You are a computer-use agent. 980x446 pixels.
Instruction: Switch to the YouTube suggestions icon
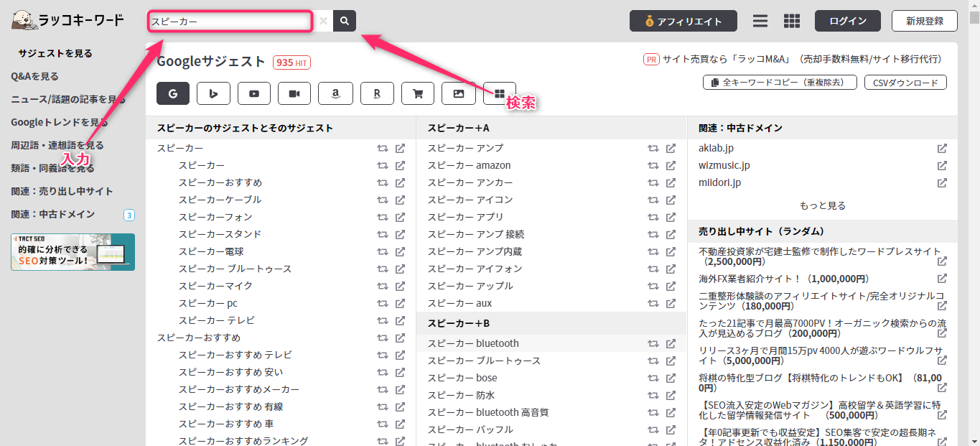pyautogui.click(x=253, y=93)
